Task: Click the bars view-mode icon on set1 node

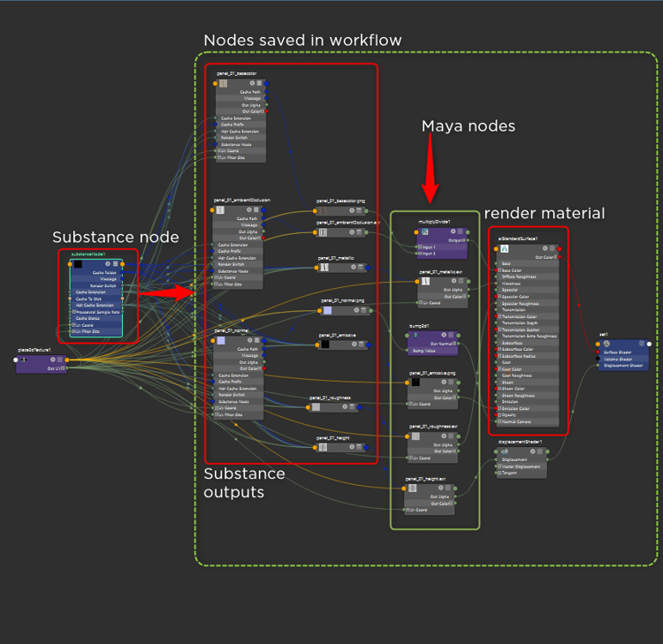Action: coord(642,344)
